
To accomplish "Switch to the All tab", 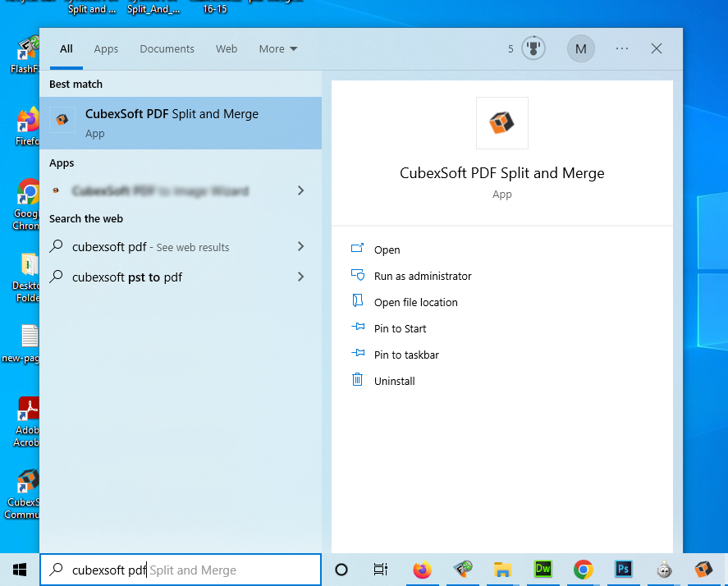I will coord(66,48).
